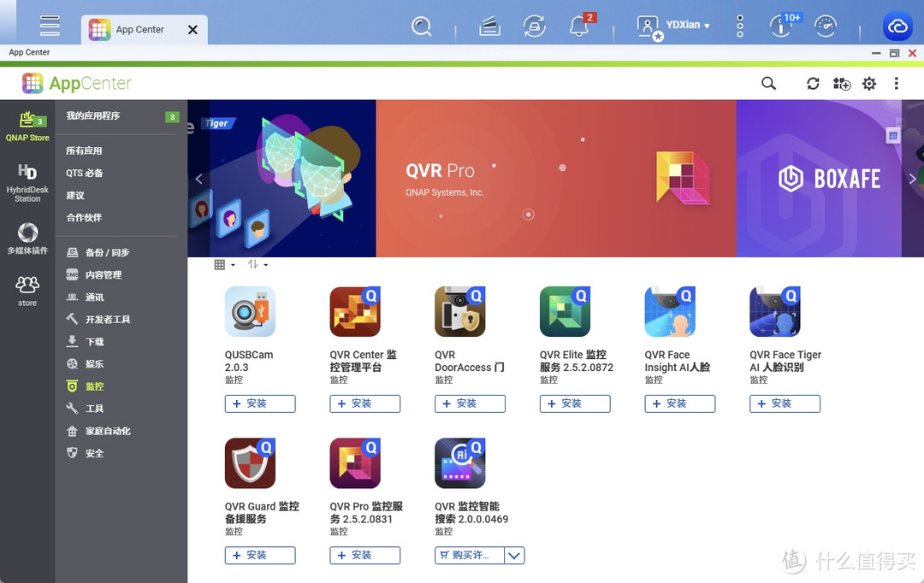Click the store icon in the sidebar

(27, 286)
